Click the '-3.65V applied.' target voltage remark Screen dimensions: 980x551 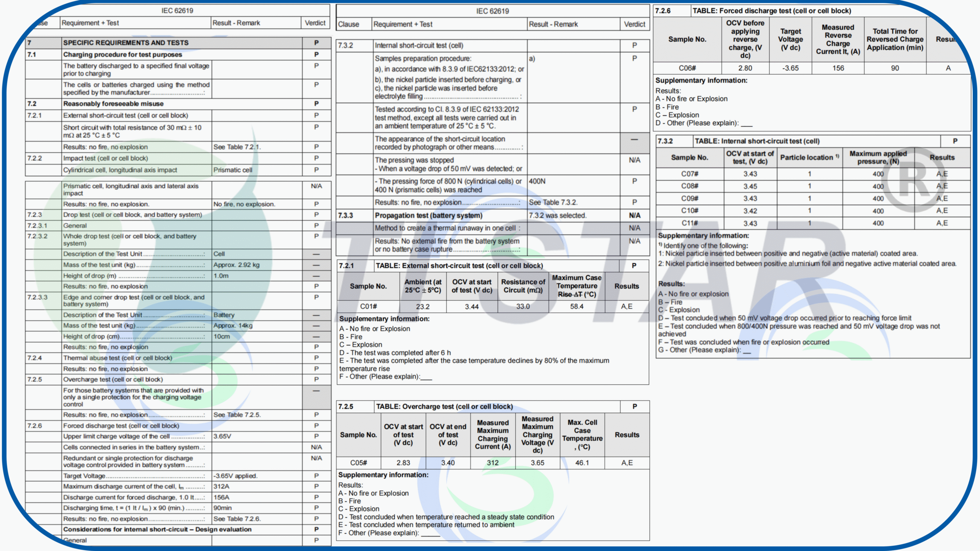click(x=235, y=476)
